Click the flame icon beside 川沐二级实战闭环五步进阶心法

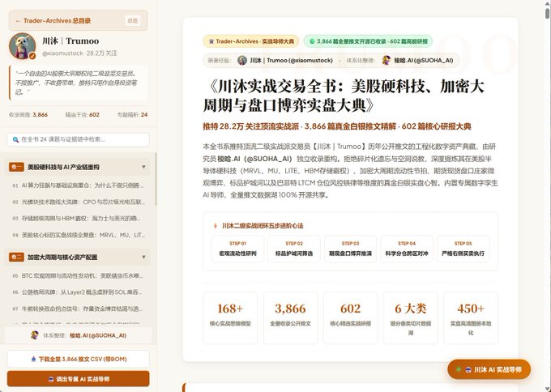click(216, 226)
